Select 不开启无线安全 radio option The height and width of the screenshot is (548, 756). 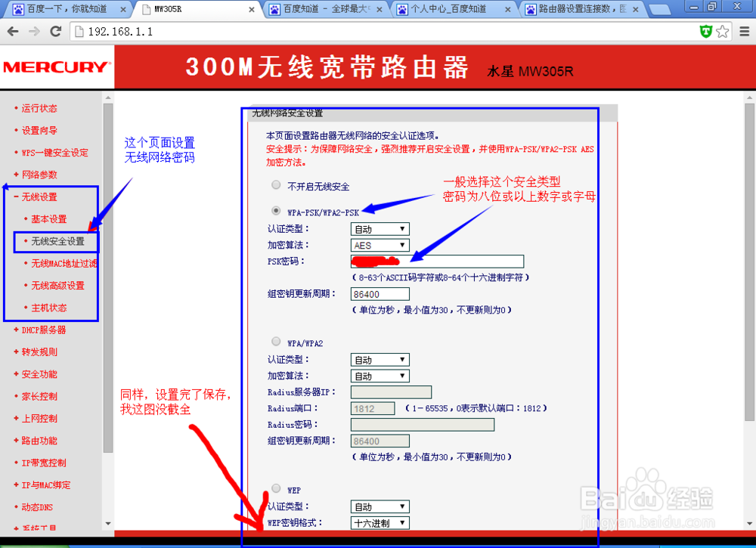[x=276, y=184]
